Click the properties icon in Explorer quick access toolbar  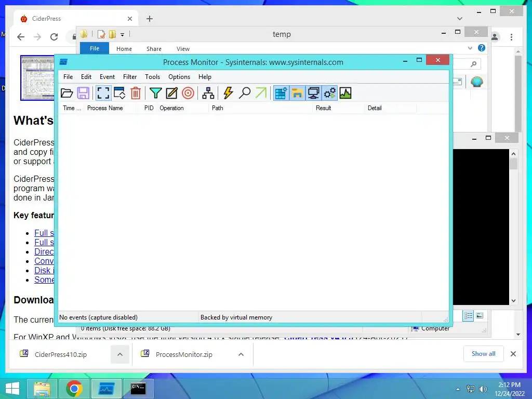coord(101,34)
